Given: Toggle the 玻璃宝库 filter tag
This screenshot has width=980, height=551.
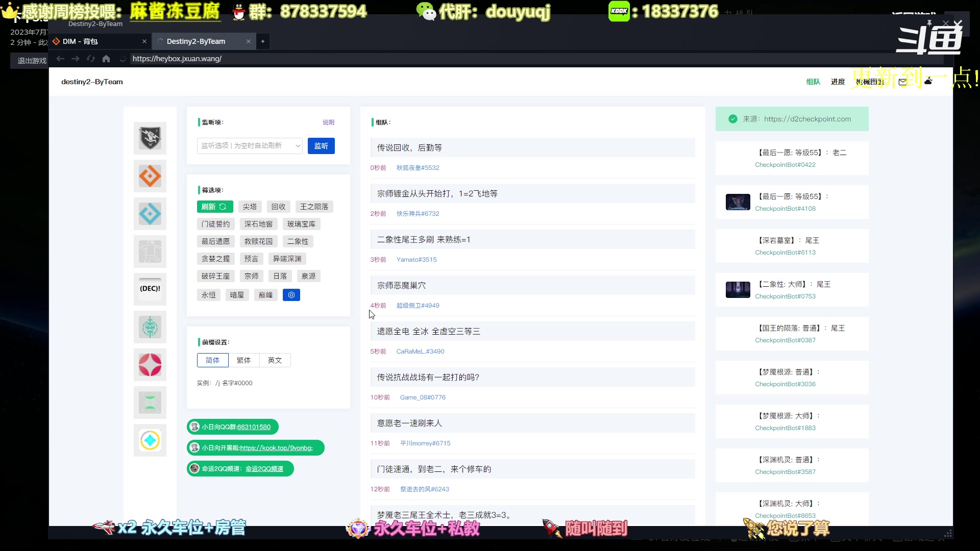Looking at the screenshot, I should [302, 224].
